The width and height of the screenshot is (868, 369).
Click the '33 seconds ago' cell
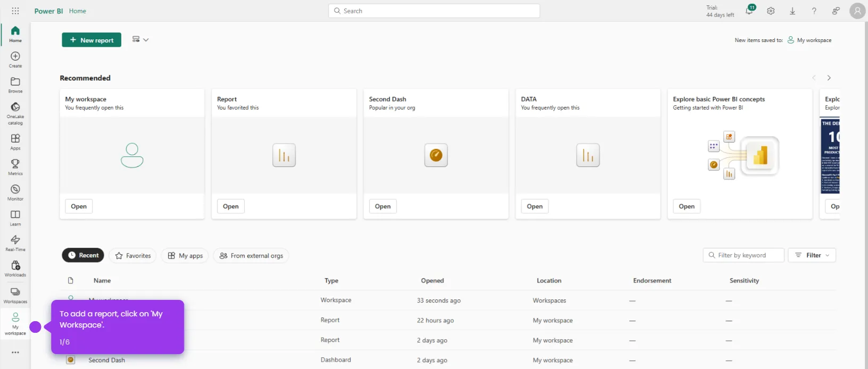coord(439,300)
